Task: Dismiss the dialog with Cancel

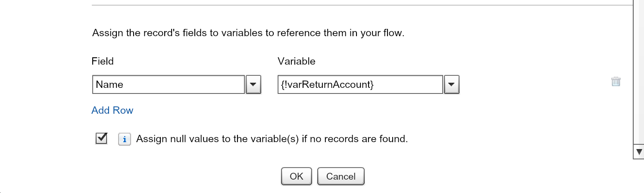Action: pyautogui.click(x=341, y=176)
